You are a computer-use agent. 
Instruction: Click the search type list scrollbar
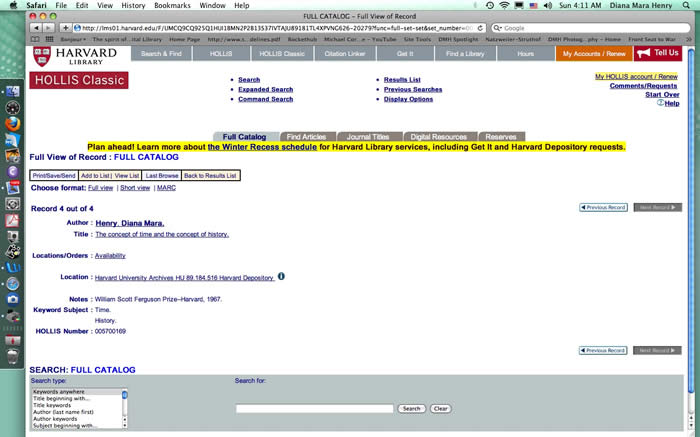[x=125, y=408]
